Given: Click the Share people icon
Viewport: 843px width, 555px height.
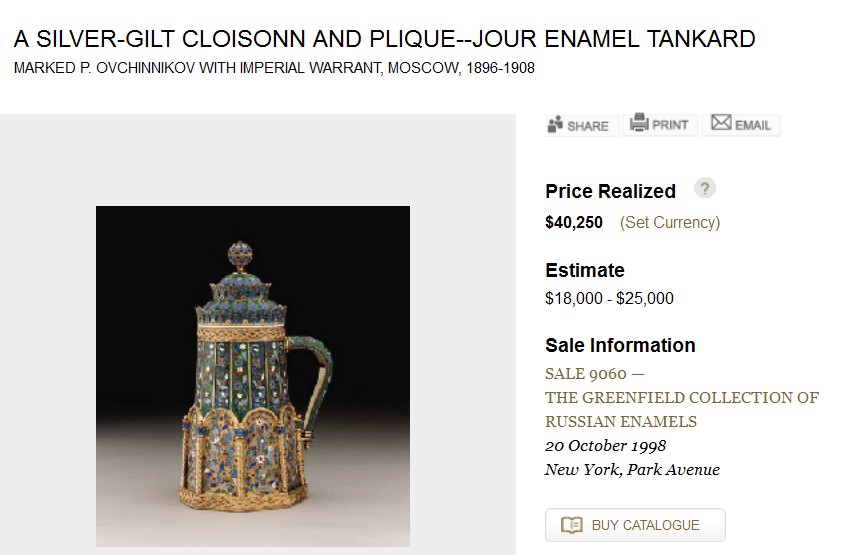Looking at the screenshot, I should 555,125.
